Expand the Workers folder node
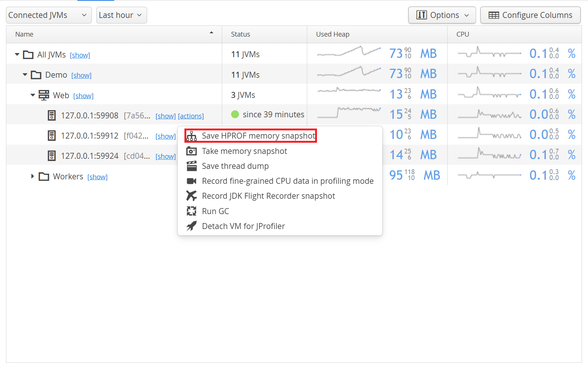The image size is (588, 368). coord(32,176)
